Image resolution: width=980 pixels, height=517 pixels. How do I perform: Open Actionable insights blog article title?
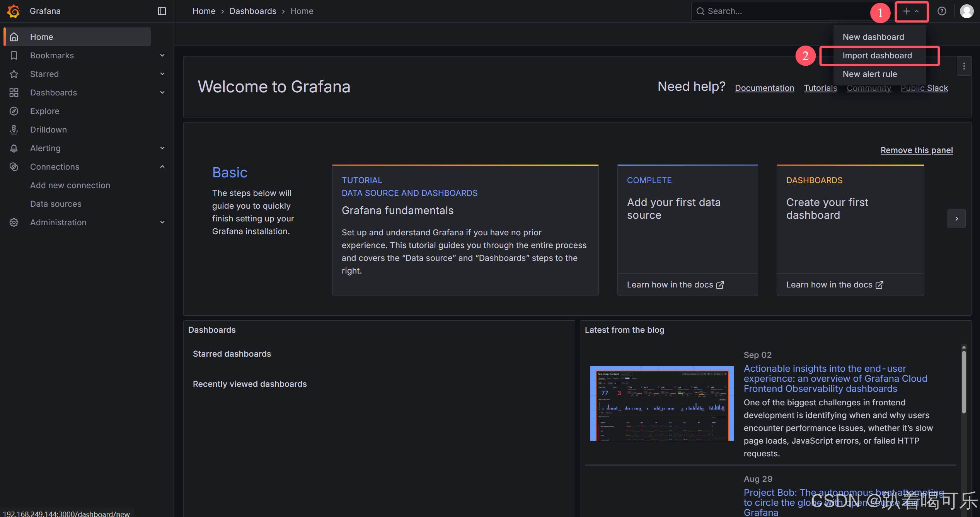(x=835, y=378)
